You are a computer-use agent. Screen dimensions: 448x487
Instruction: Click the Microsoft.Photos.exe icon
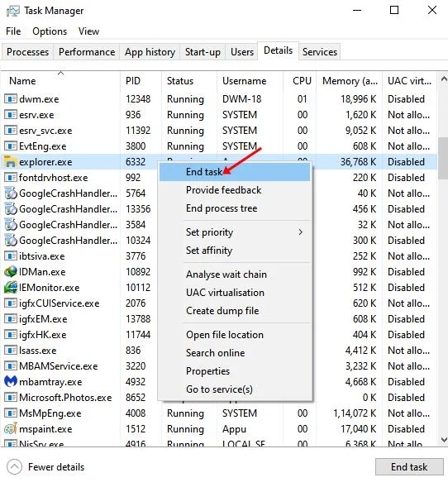tap(11, 398)
